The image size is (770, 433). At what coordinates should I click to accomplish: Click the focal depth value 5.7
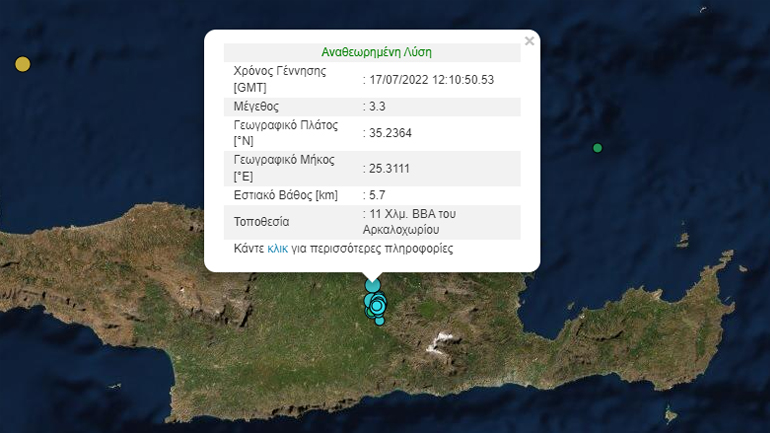pyautogui.click(x=377, y=195)
